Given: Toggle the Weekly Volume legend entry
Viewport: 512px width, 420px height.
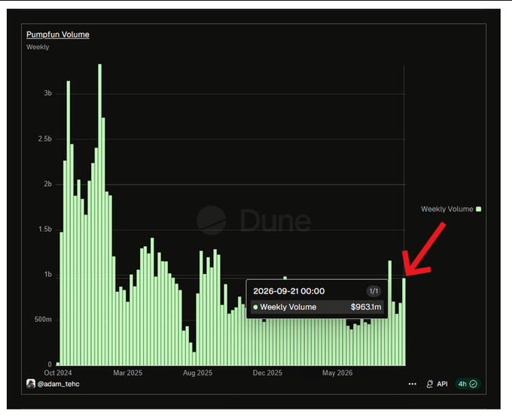Looking at the screenshot, I should pos(451,208).
